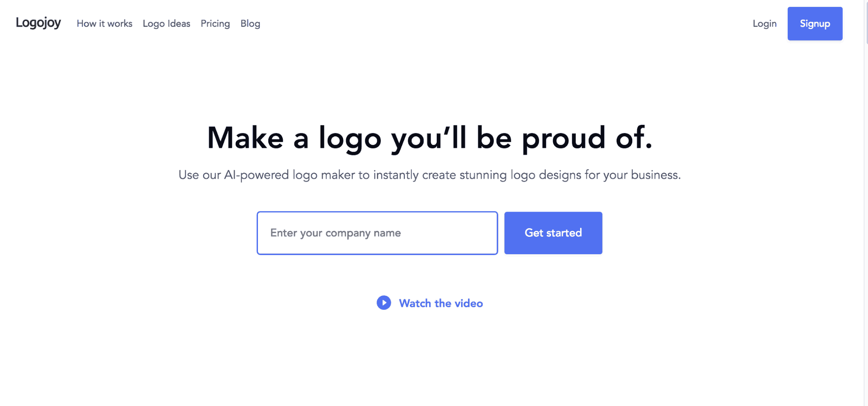The image size is (868, 406).
Task: Open the Watch the video link
Action: (440, 303)
